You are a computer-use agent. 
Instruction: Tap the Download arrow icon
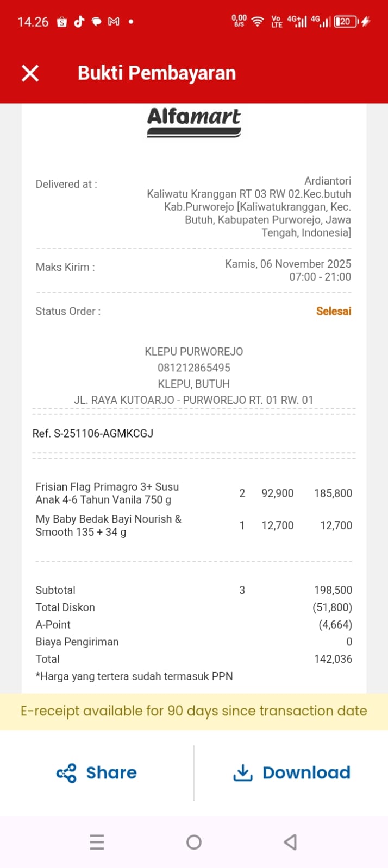(243, 772)
